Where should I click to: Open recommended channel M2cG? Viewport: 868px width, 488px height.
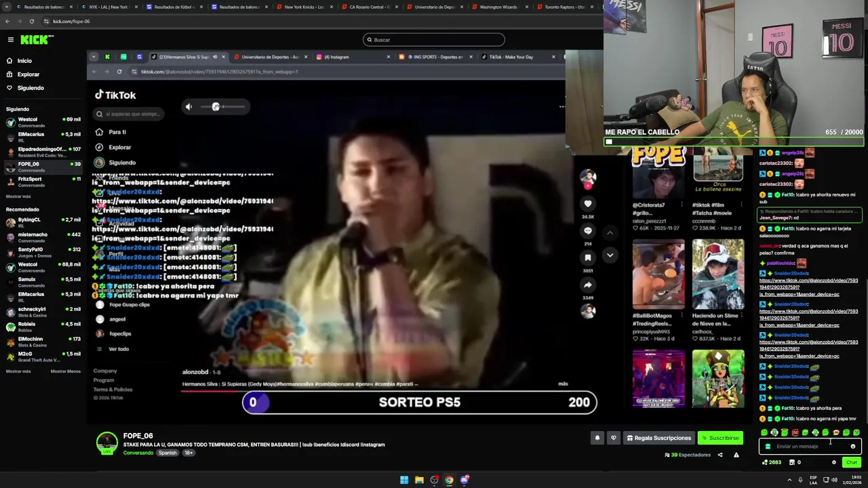(43, 357)
